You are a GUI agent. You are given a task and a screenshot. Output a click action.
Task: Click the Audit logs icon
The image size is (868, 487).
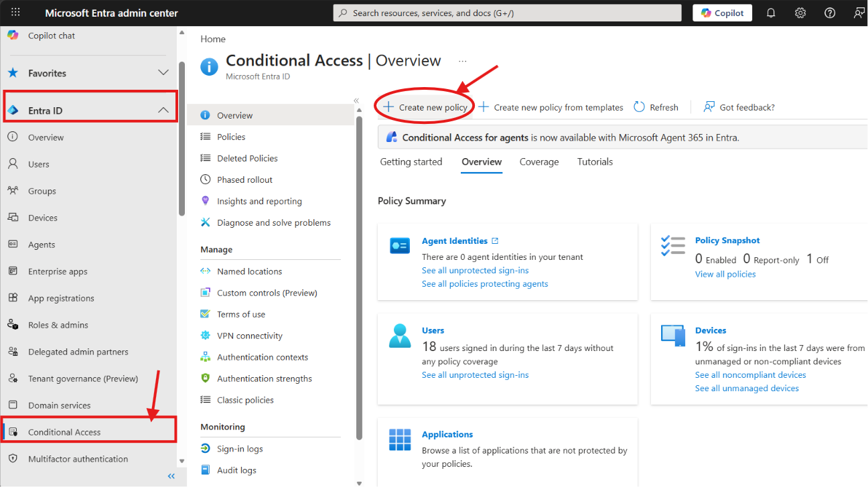coord(206,470)
